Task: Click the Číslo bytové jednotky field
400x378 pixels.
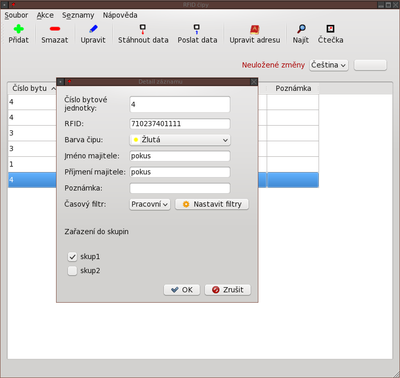Action: pos(180,104)
